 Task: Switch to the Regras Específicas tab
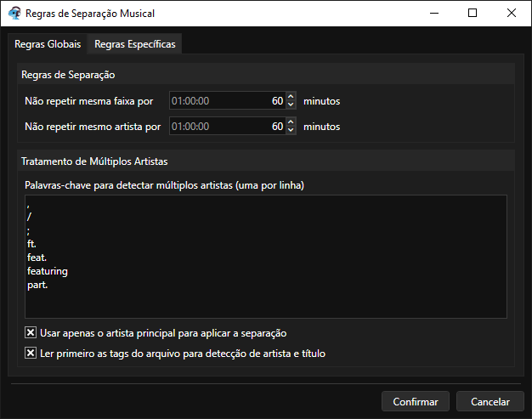pos(135,44)
